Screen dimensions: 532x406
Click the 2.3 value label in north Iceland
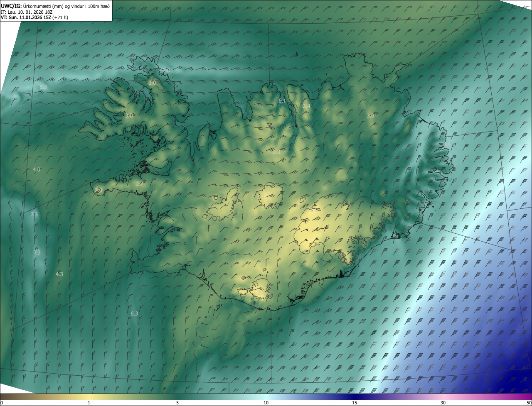coord(276,152)
